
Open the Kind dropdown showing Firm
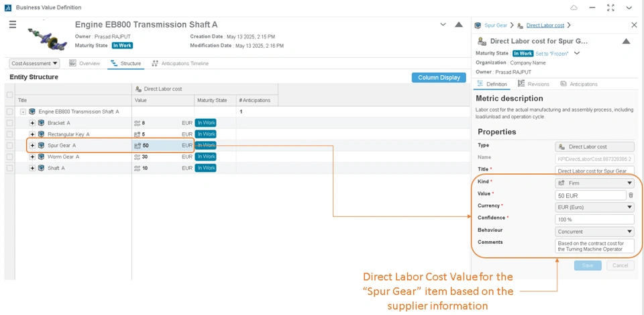point(594,183)
